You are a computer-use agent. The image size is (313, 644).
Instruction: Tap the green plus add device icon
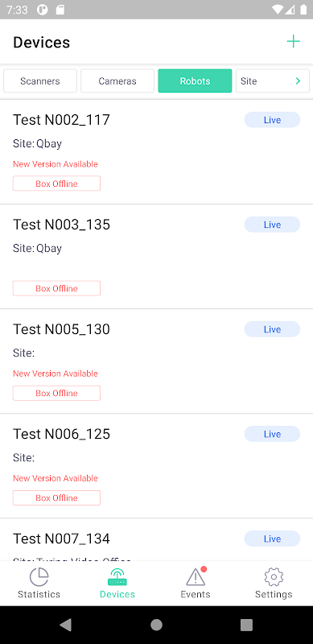pyautogui.click(x=293, y=42)
